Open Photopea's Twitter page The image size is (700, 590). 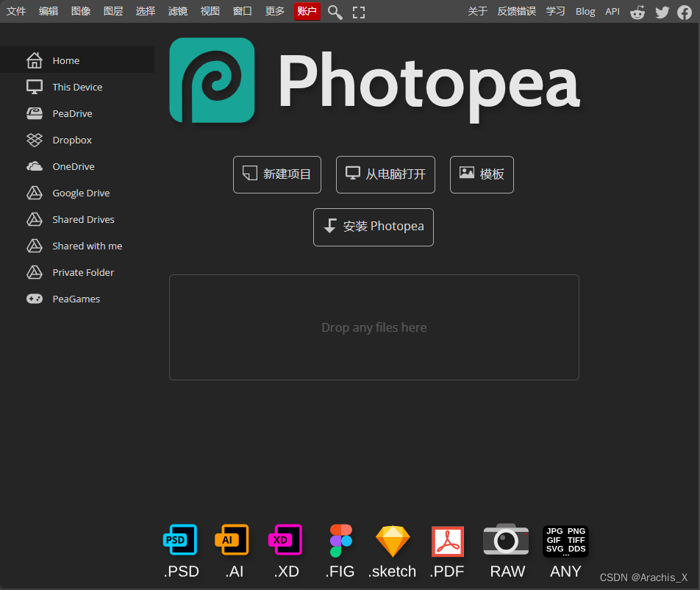(662, 11)
